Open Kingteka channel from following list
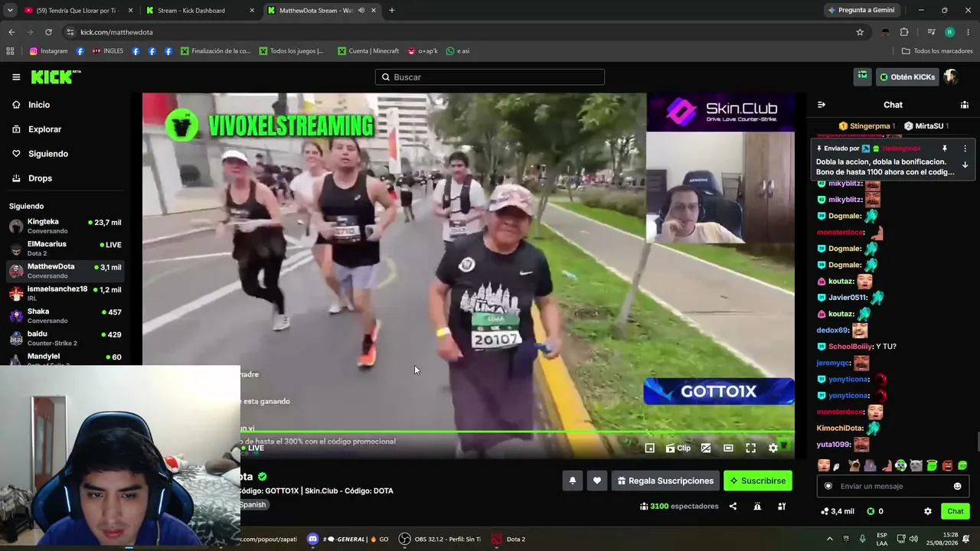 click(x=64, y=226)
